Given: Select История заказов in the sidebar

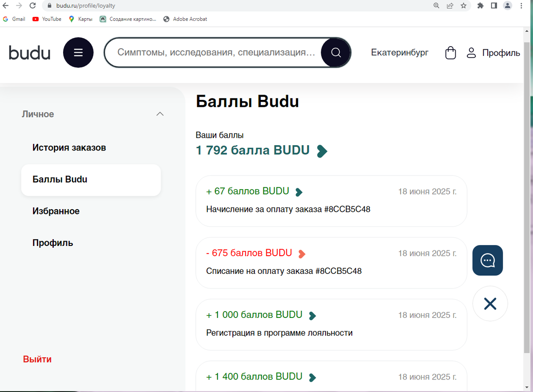Looking at the screenshot, I should point(69,147).
